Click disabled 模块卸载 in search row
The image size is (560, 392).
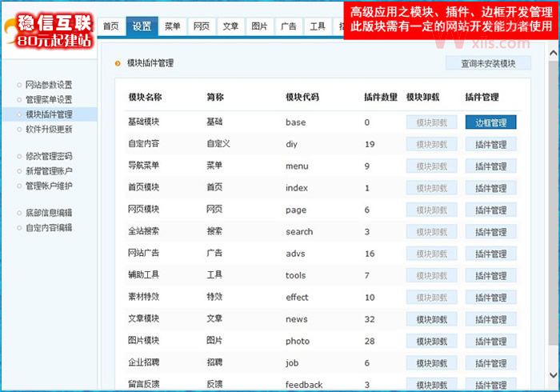pos(432,232)
